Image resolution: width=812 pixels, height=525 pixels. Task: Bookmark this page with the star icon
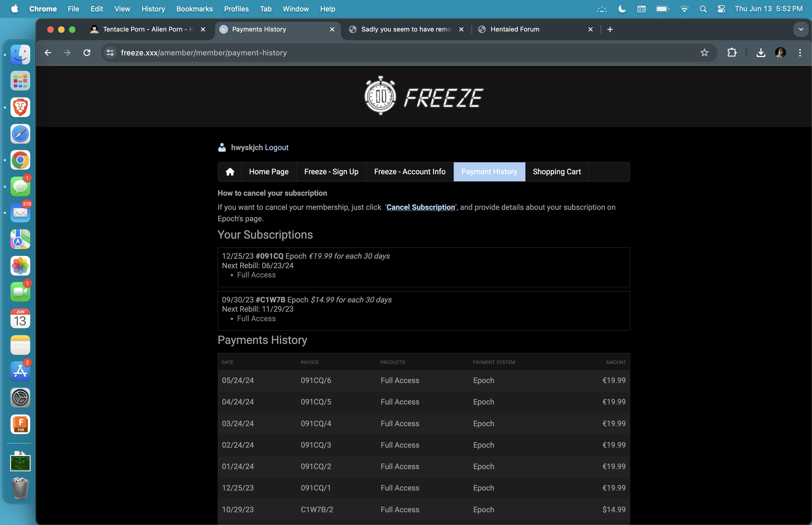704,53
